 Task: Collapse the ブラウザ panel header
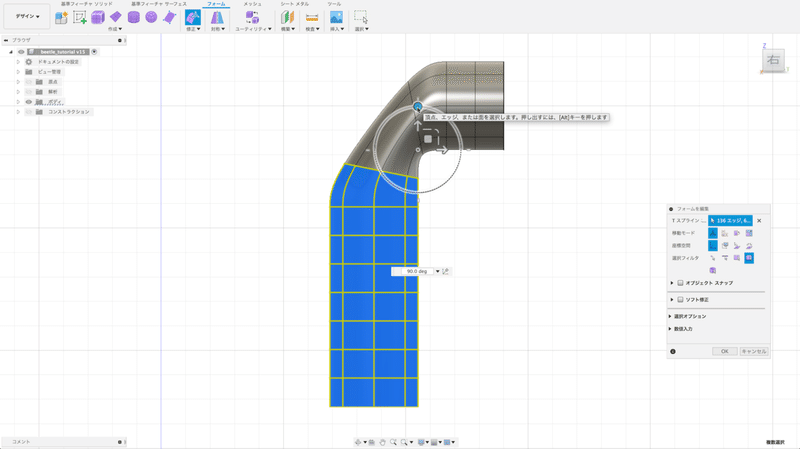[x=6, y=40]
